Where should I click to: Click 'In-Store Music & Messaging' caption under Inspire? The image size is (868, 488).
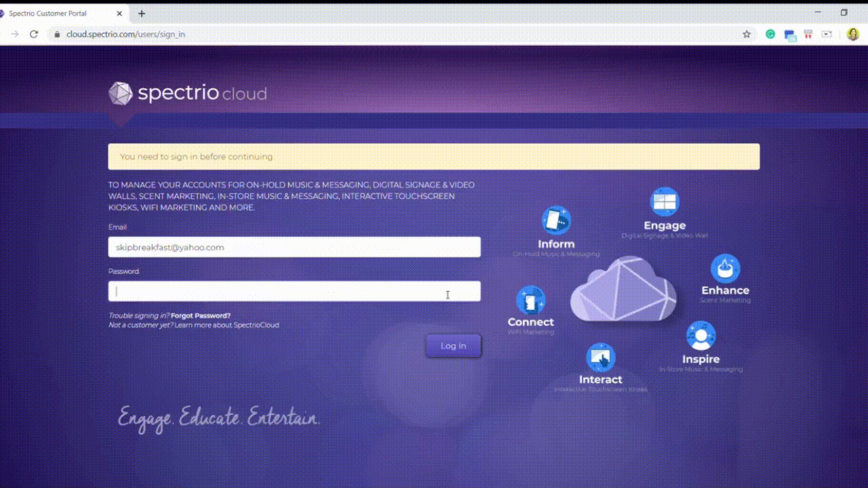tap(701, 369)
